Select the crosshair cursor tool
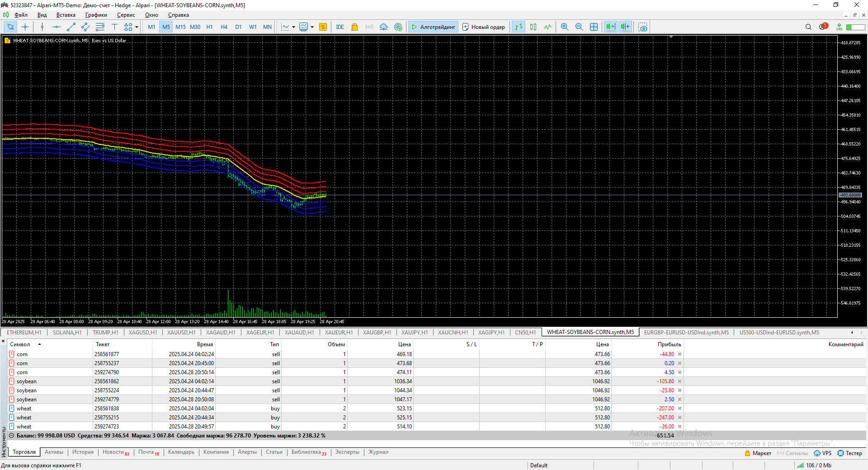Viewport: 868px width, 470px height. (25, 27)
